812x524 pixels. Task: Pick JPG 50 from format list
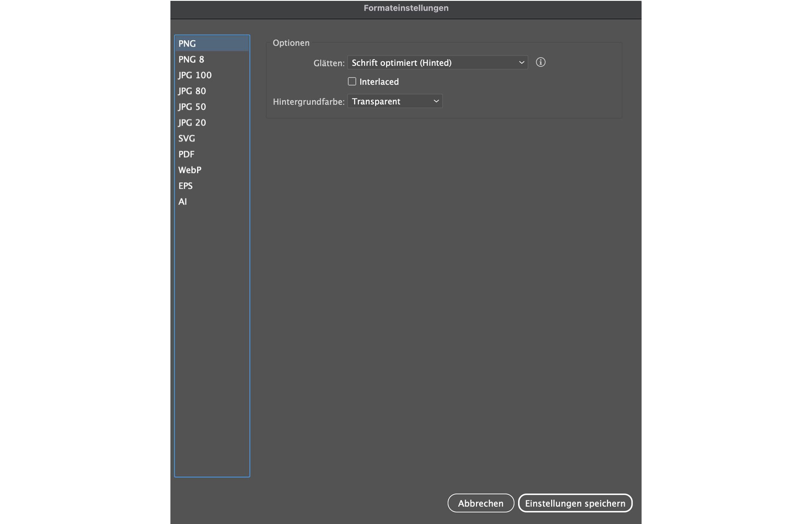(x=192, y=107)
